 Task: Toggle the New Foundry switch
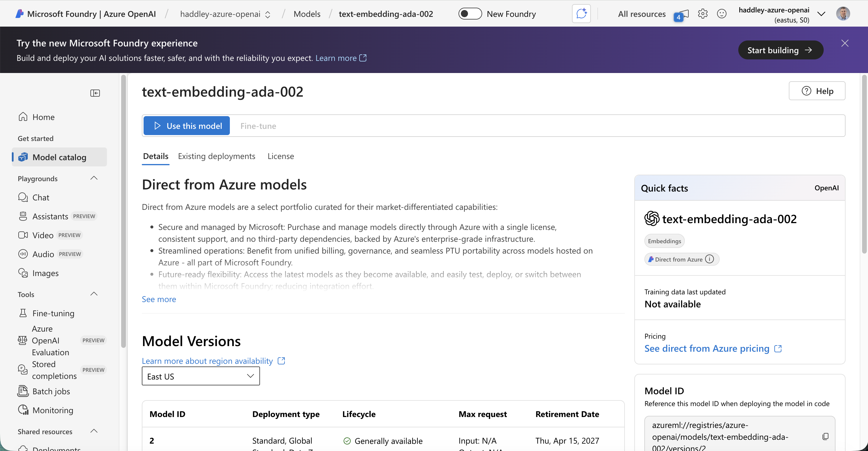point(470,14)
